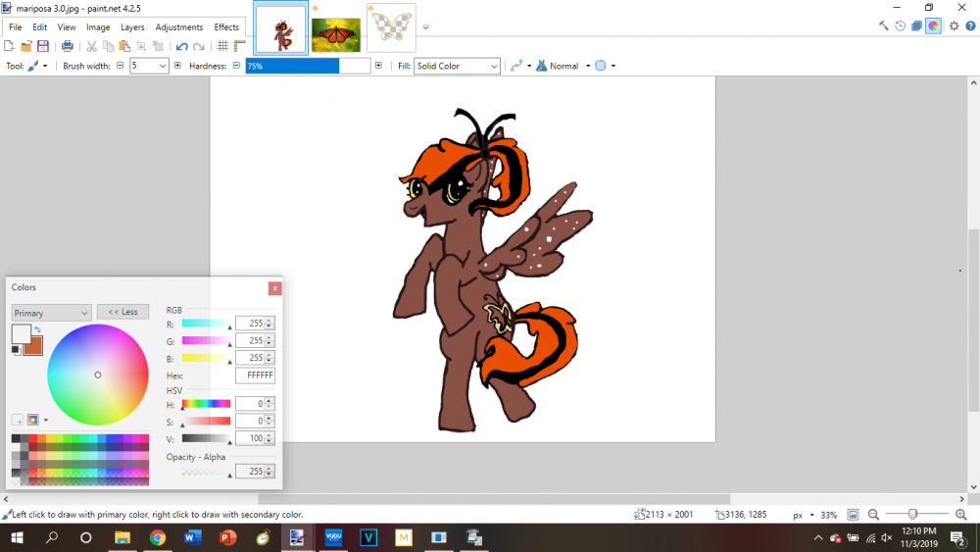Close the Colors window
This screenshot has width=980, height=552.
pyautogui.click(x=274, y=288)
